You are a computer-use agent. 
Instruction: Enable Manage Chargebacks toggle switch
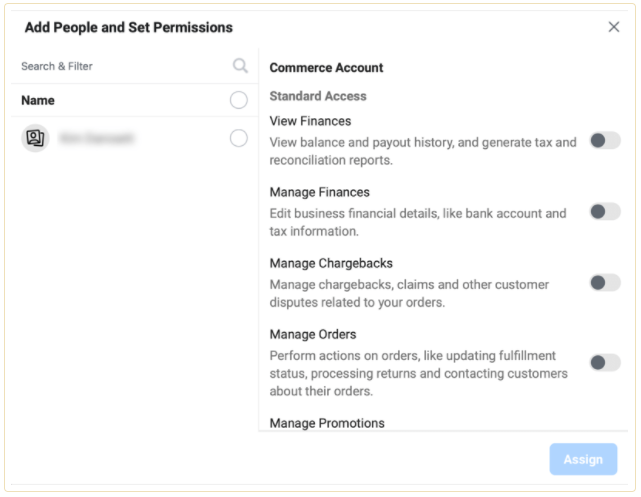point(605,283)
